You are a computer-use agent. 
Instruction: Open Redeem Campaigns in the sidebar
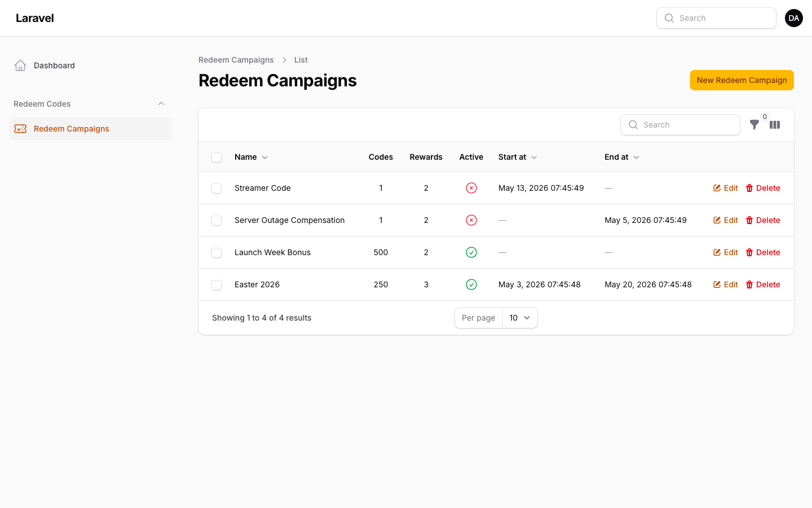point(90,129)
